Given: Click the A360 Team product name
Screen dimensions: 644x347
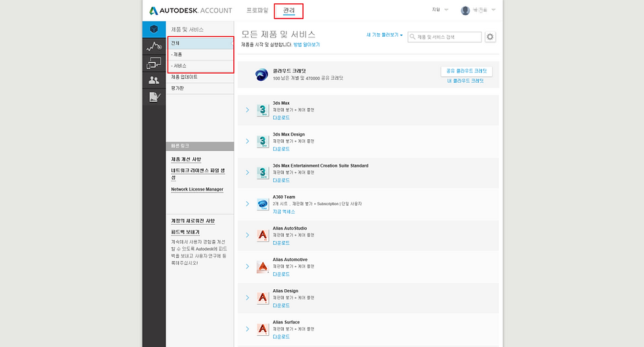Looking at the screenshot, I should (x=284, y=197).
